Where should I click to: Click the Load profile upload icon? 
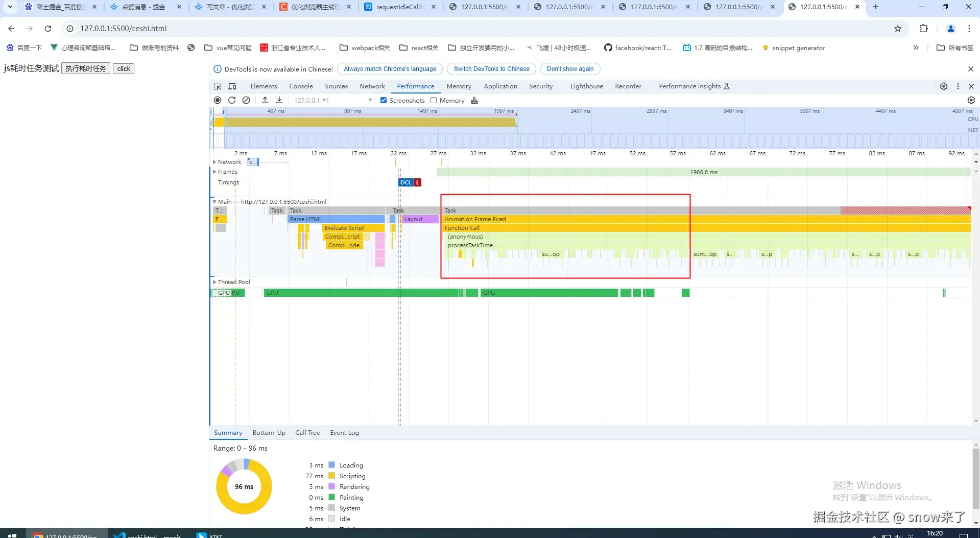[x=265, y=100]
